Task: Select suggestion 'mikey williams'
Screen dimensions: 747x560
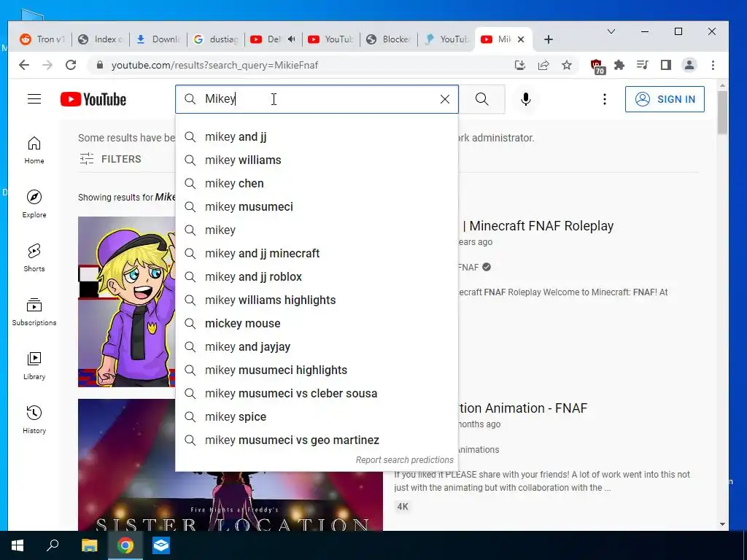Action: [x=317, y=160]
